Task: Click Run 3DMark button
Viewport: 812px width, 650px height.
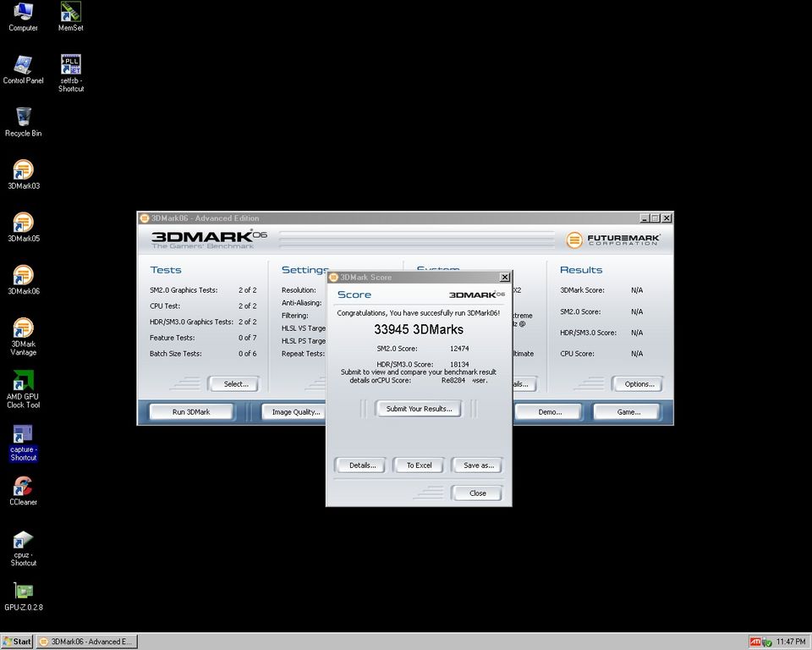Action: pyautogui.click(x=191, y=411)
